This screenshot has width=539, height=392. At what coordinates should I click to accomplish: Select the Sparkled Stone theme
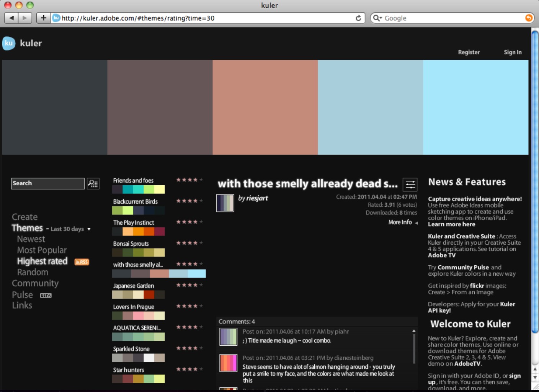[131, 349]
